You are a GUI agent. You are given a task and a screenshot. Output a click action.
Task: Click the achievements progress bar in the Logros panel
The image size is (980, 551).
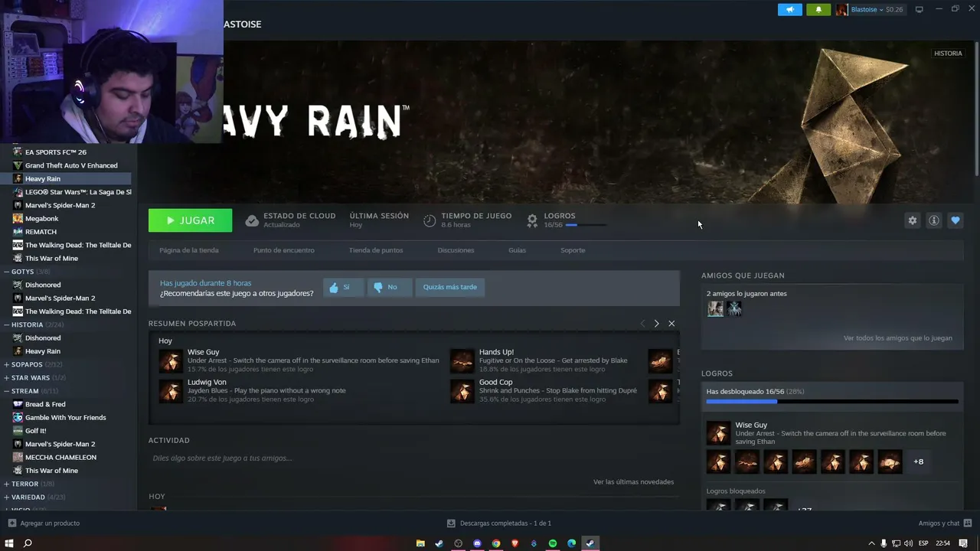(x=832, y=401)
